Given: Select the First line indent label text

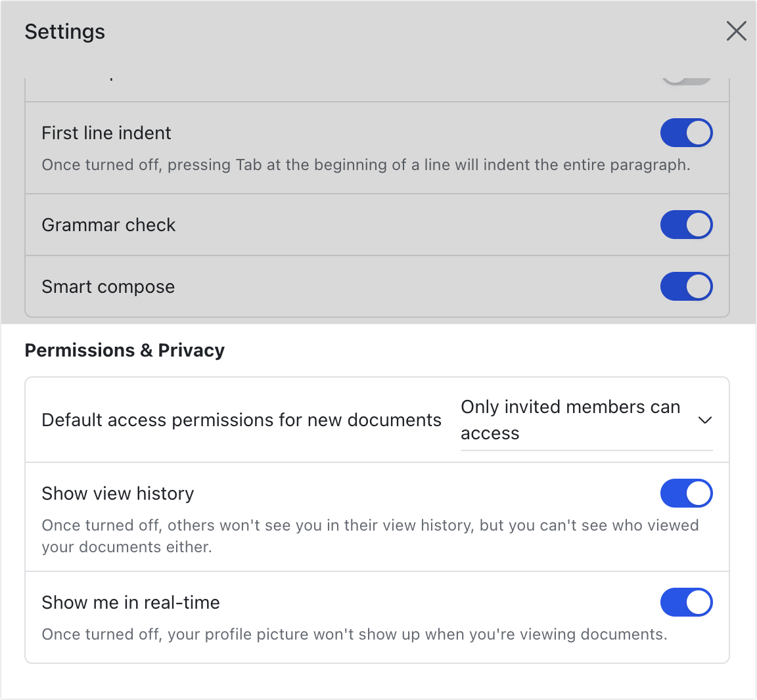Looking at the screenshot, I should (x=106, y=133).
